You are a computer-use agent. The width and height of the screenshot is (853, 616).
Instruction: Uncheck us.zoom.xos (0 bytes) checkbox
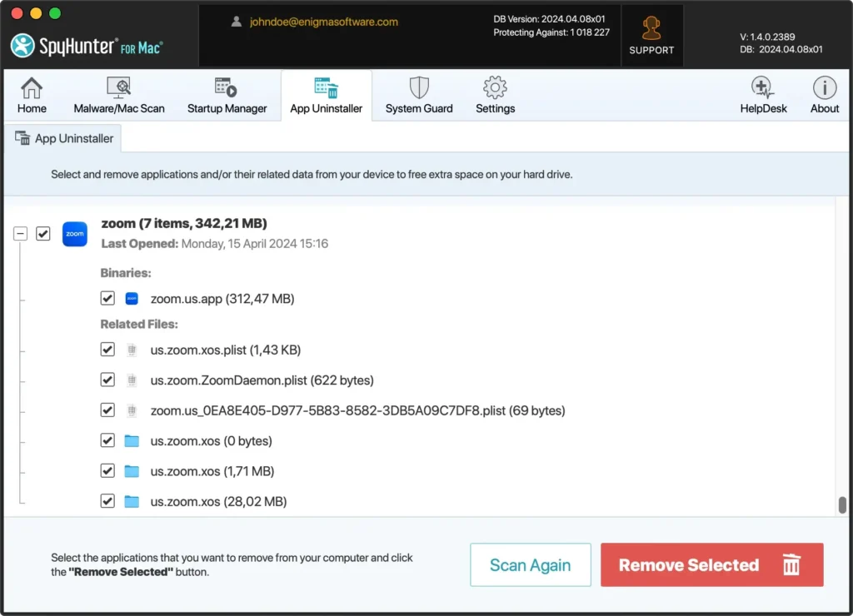pyautogui.click(x=107, y=440)
